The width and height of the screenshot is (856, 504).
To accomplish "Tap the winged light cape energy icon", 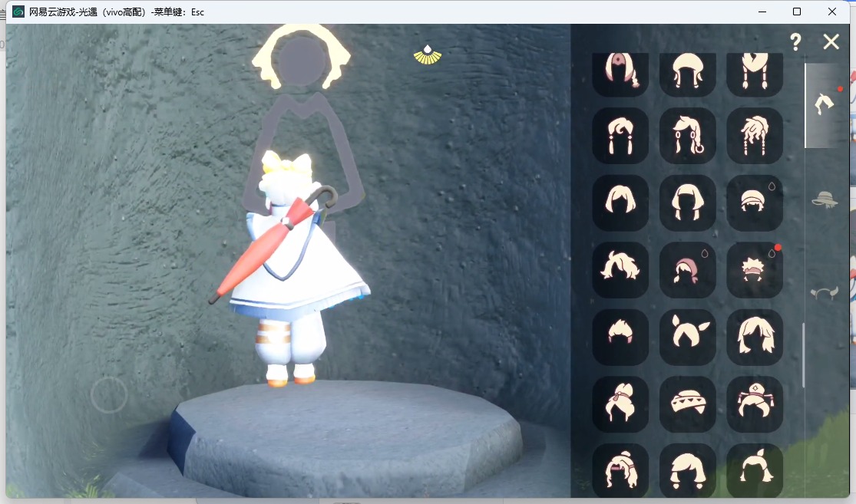I will click(x=428, y=54).
